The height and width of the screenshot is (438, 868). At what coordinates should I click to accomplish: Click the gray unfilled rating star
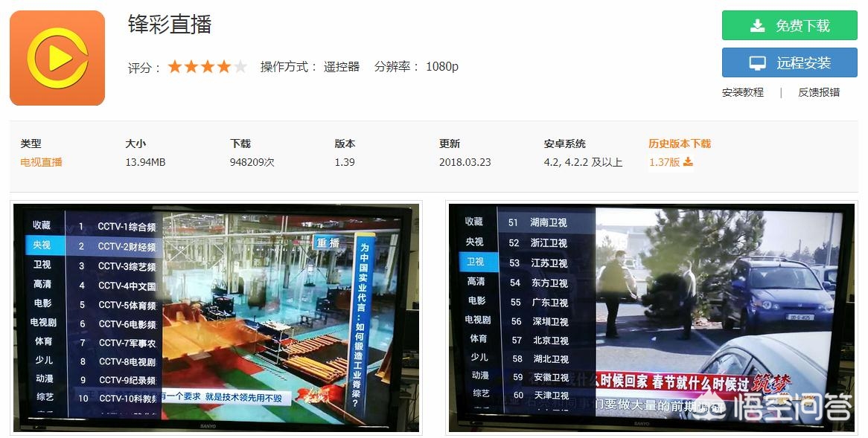coord(240,67)
